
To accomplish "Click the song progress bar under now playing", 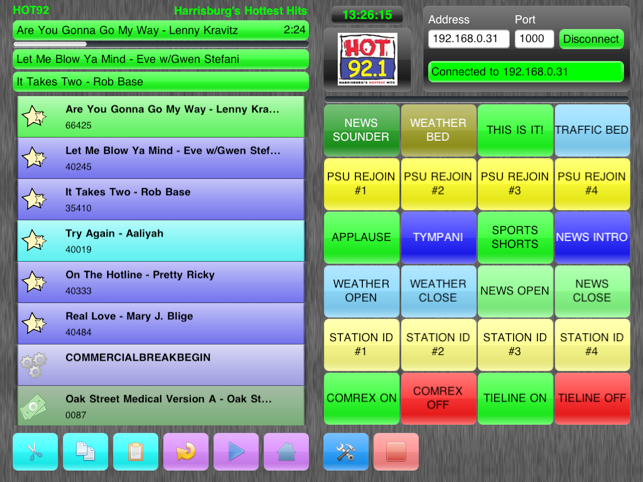I will (x=161, y=44).
